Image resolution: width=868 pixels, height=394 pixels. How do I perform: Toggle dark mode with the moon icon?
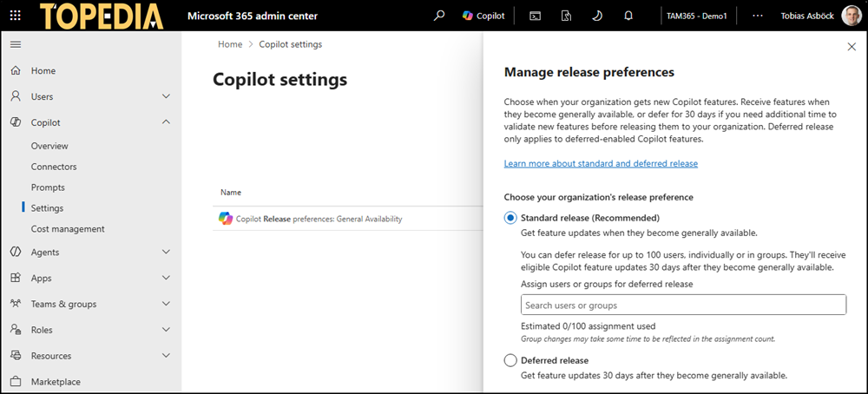click(597, 16)
